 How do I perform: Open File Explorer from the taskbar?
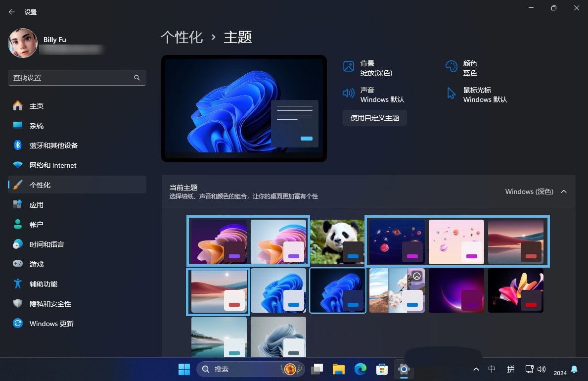point(339,369)
